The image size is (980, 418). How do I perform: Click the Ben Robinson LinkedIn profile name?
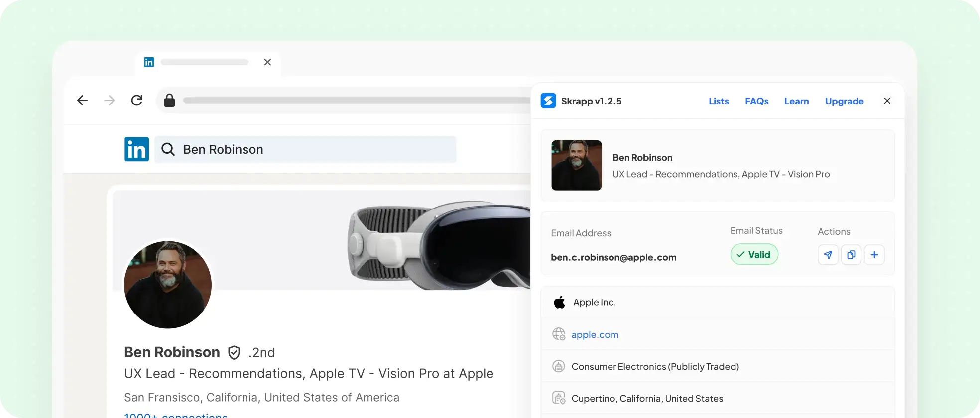pyautogui.click(x=172, y=352)
